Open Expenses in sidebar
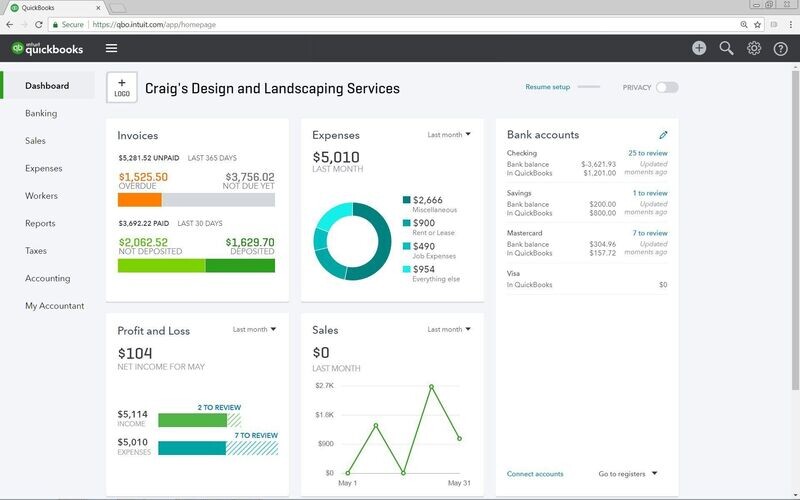The height and width of the screenshot is (500, 800). click(43, 168)
